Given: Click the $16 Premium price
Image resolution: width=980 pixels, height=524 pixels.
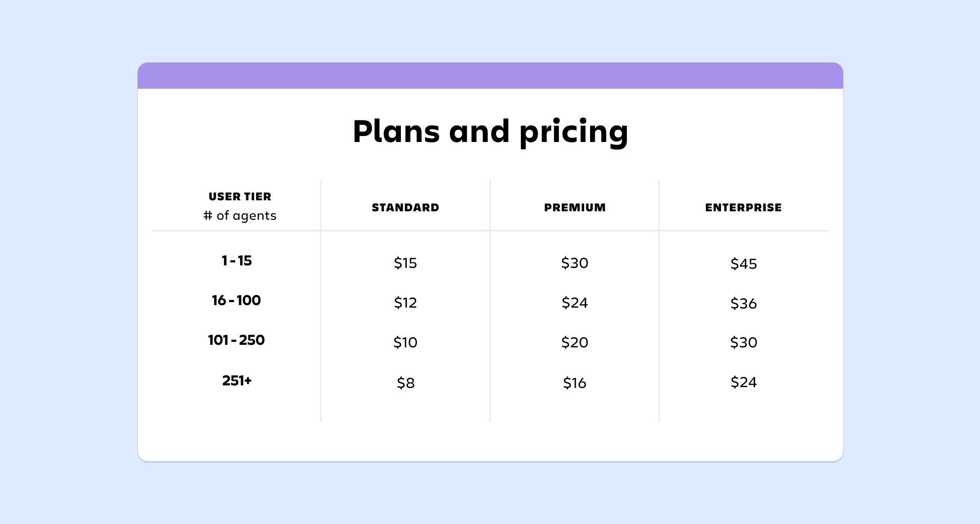Looking at the screenshot, I should click(x=574, y=383).
